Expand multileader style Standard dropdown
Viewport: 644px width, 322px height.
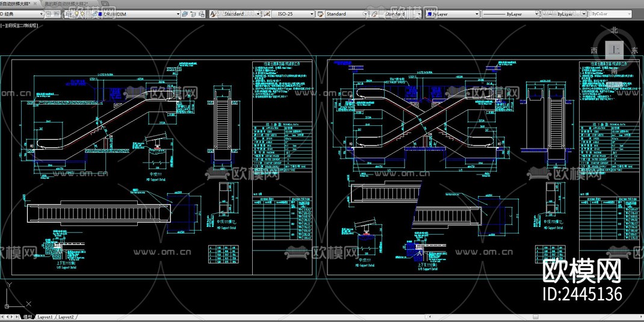[419, 14]
